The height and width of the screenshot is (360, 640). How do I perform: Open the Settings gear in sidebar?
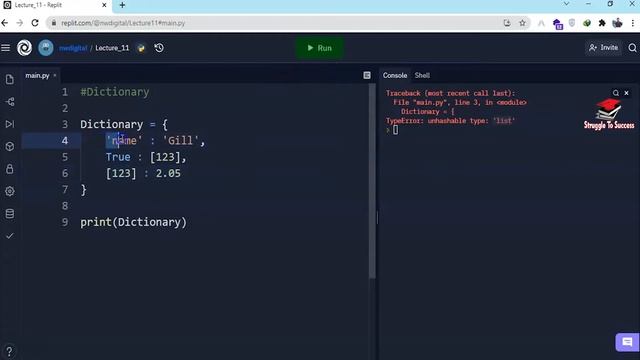tap(10, 191)
